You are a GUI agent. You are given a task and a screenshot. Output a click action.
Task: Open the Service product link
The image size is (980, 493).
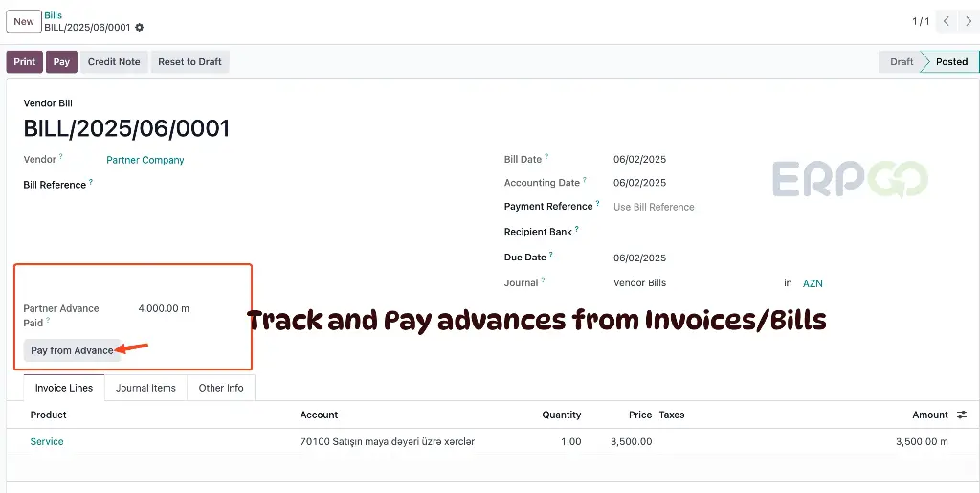point(47,441)
